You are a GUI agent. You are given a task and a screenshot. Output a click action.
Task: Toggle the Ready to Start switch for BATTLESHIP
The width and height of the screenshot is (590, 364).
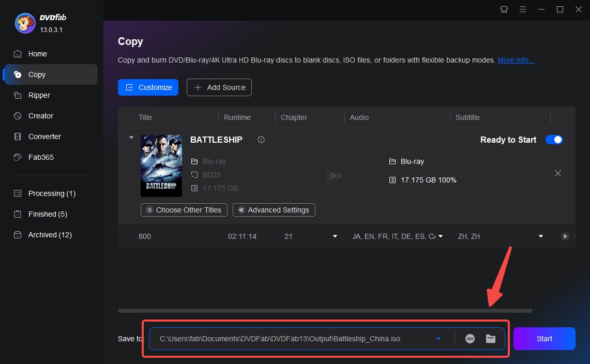tap(554, 140)
